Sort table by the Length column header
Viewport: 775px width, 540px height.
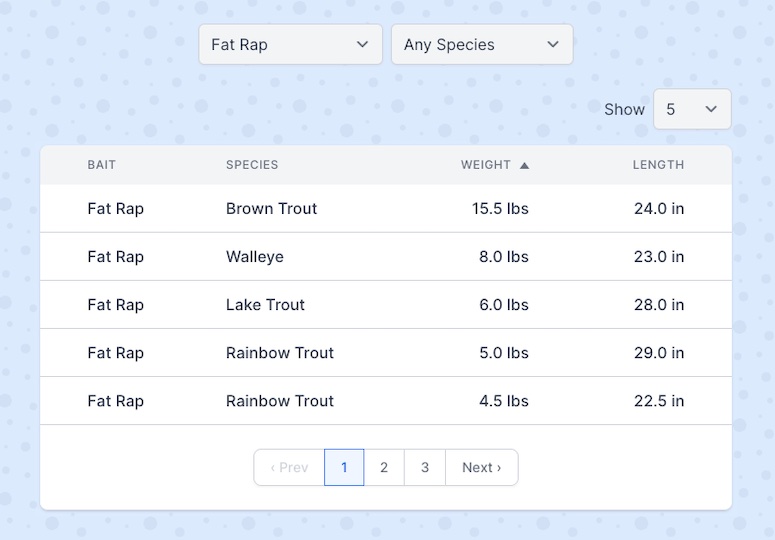click(658, 165)
